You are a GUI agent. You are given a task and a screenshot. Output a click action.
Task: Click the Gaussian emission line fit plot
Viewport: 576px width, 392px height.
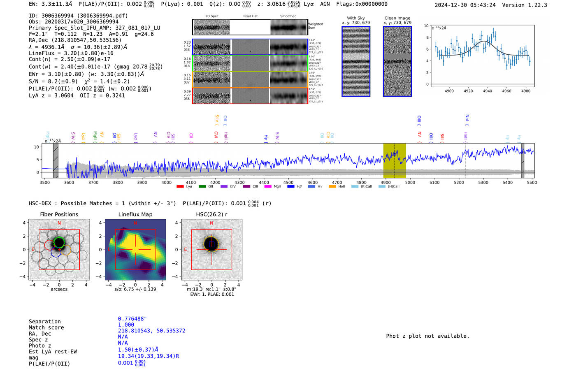click(x=483, y=56)
